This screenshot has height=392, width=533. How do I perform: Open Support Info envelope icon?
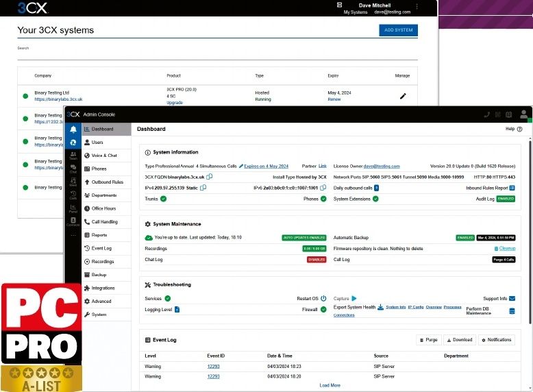pyautogui.click(x=512, y=299)
